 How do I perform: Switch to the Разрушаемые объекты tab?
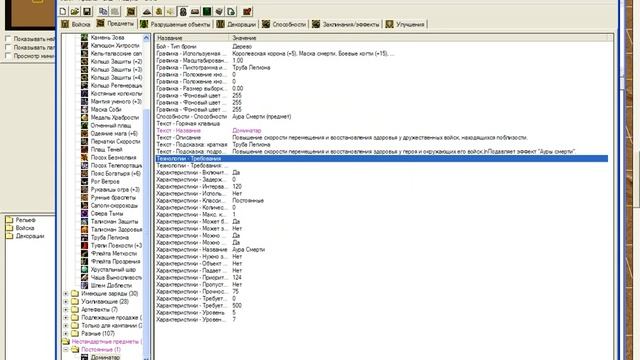176,24
